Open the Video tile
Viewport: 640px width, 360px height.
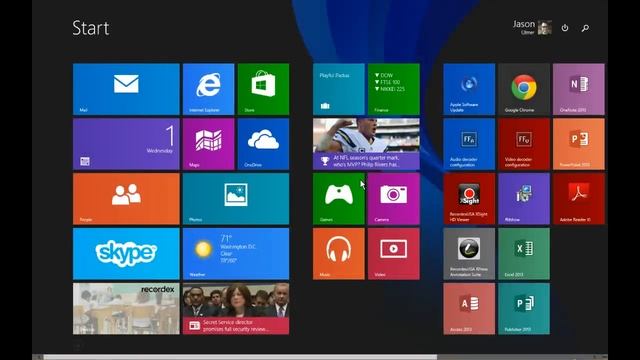393,253
